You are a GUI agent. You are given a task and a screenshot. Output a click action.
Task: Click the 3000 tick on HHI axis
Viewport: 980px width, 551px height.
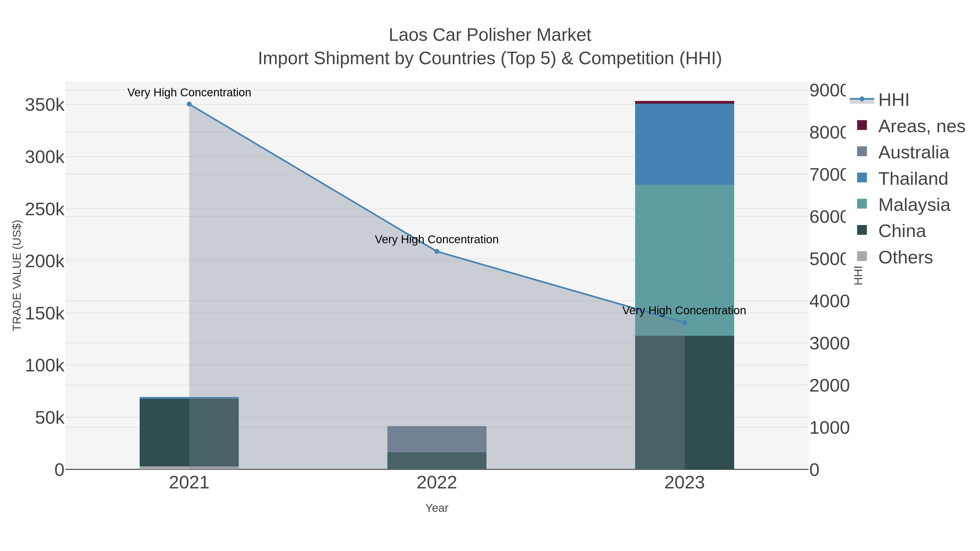[829, 343]
